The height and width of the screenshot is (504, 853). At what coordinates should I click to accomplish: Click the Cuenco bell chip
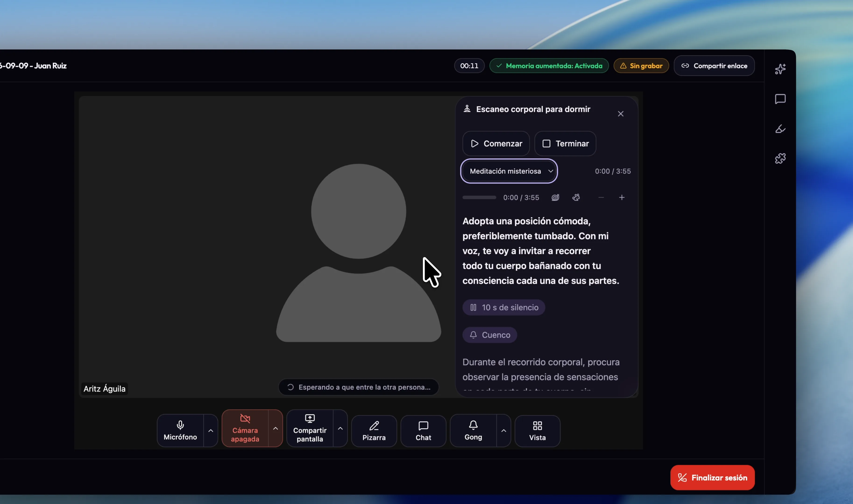click(490, 335)
